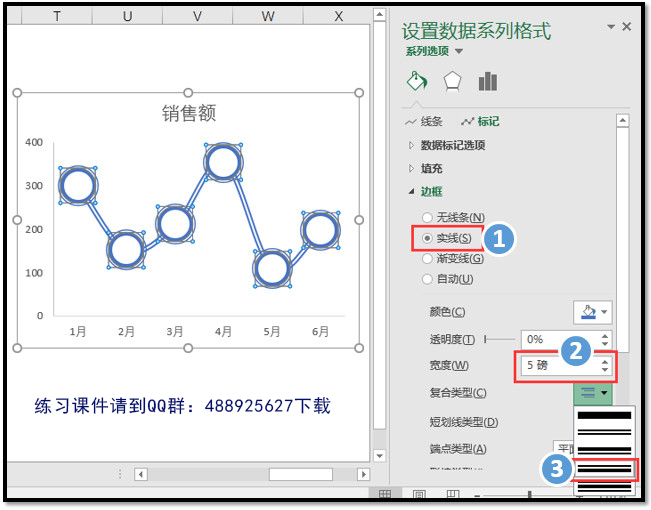Image resolution: width=651 pixels, height=510 pixels.
Task: Select the 6月 data marker
Action: (321, 230)
